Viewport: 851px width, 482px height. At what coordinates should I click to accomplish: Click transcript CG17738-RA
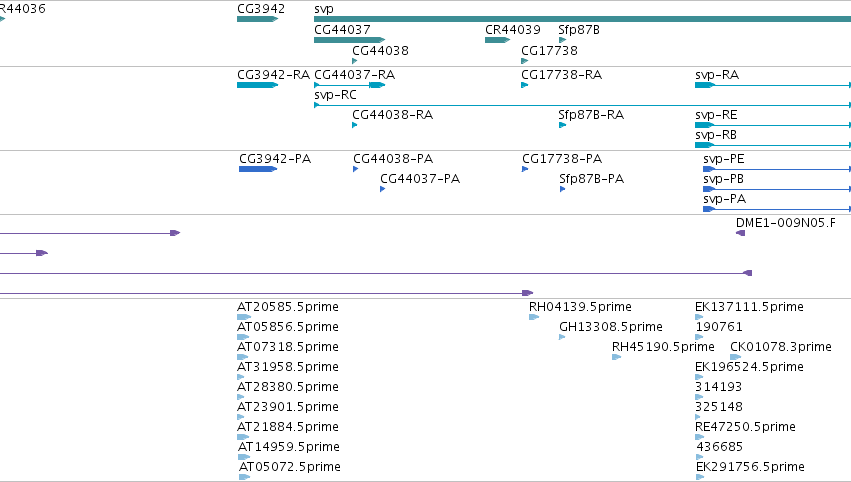[561, 75]
